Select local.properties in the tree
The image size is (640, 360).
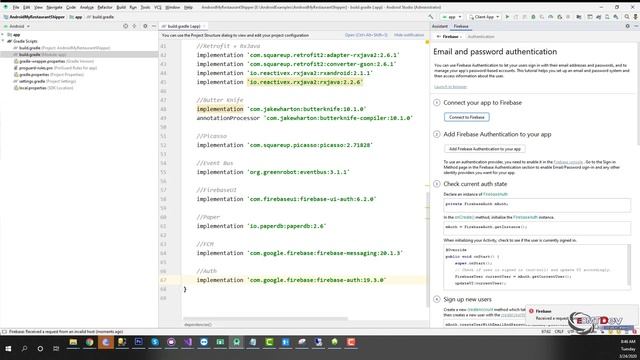pos(43,88)
